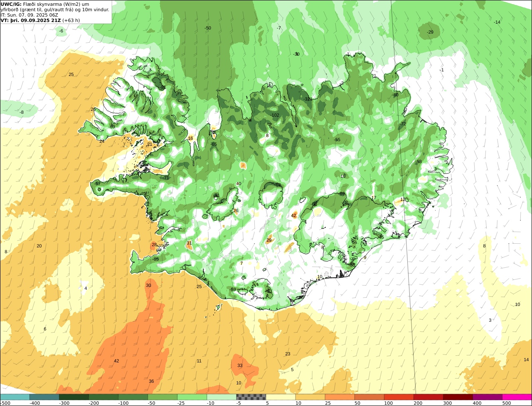Image resolution: width=532 pixels, height=406 pixels.
Task: Click the map value '14' at the right edge
Action: (526, 360)
